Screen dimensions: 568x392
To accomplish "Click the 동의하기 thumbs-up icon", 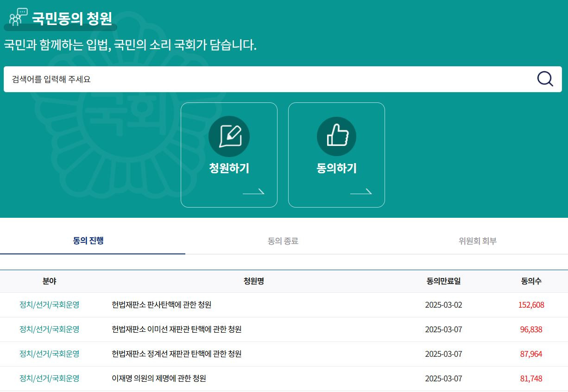I will click(x=336, y=136).
